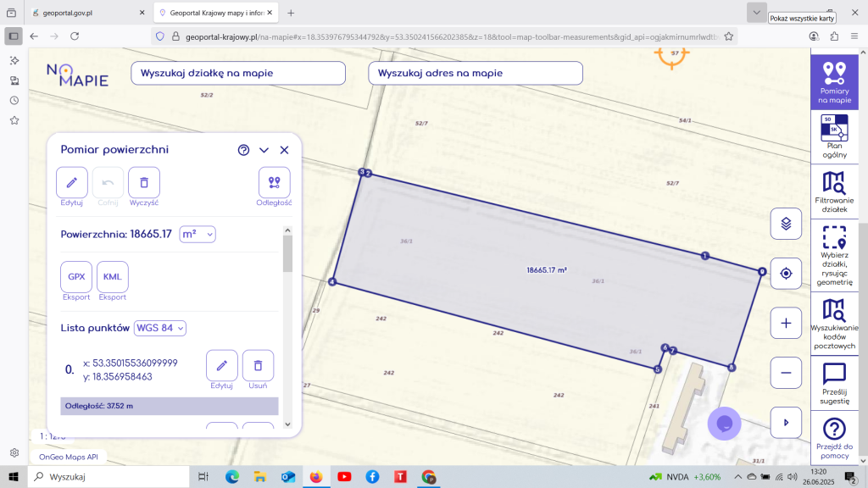Zoom out the map with minus button
Viewport: 868px width, 488px height.
(786, 372)
